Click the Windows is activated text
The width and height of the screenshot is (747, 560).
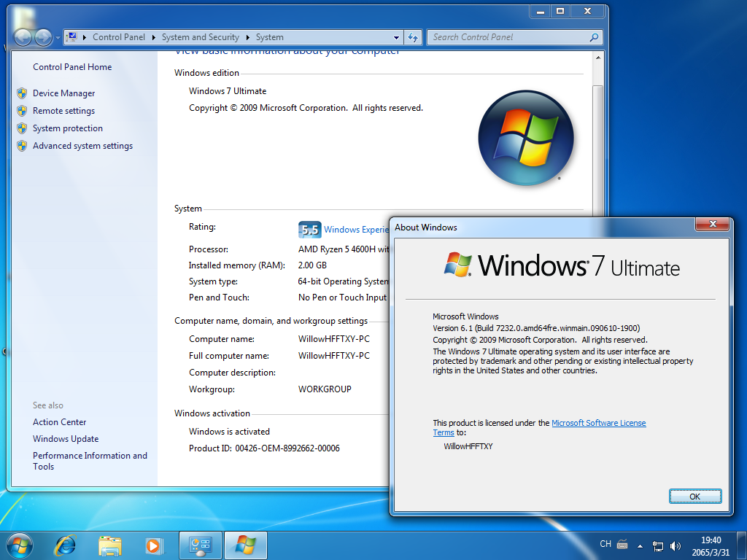point(229,432)
